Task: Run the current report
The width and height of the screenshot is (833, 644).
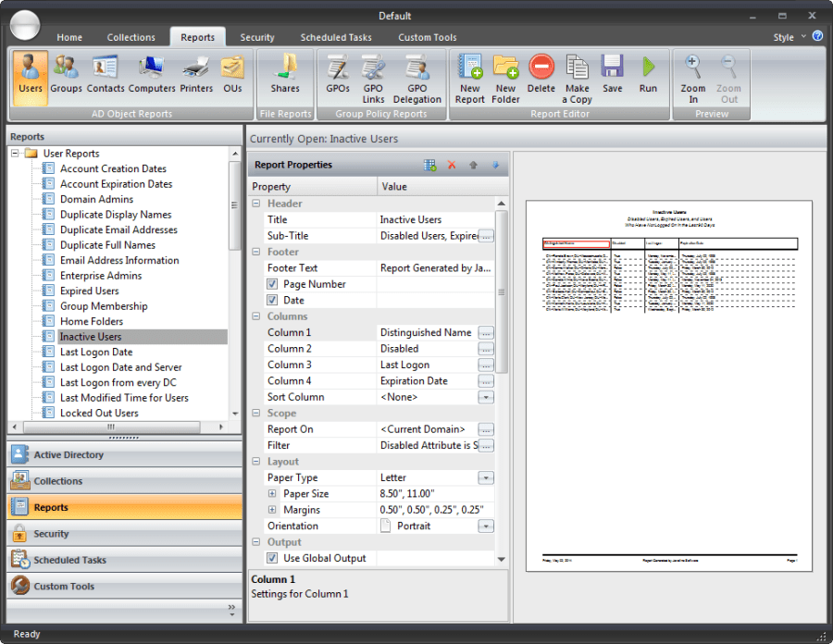Action: point(648,74)
